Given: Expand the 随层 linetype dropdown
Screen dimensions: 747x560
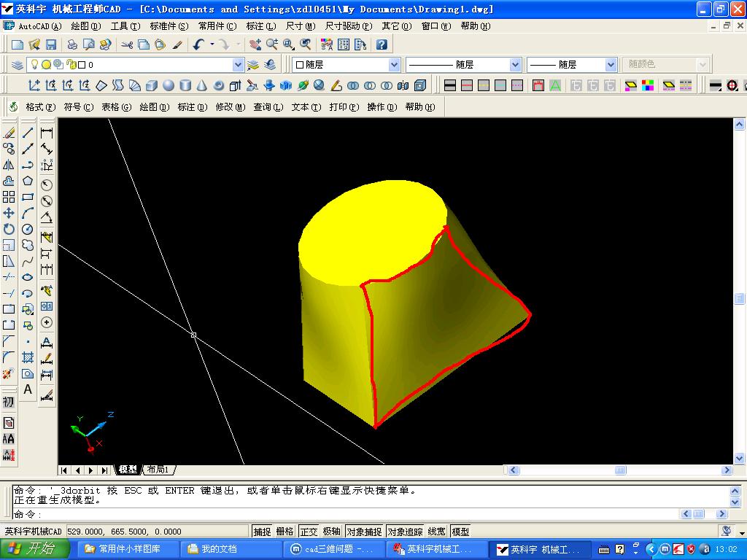Looking at the screenshot, I should 515,65.
